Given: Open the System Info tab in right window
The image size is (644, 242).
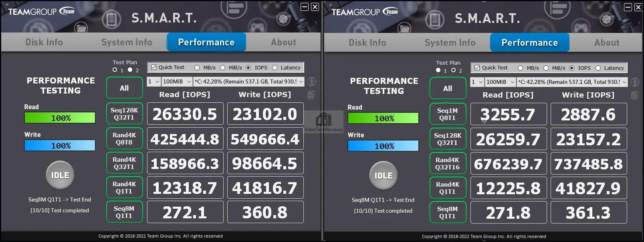Looking at the screenshot, I should pyautogui.click(x=450, y=43).
